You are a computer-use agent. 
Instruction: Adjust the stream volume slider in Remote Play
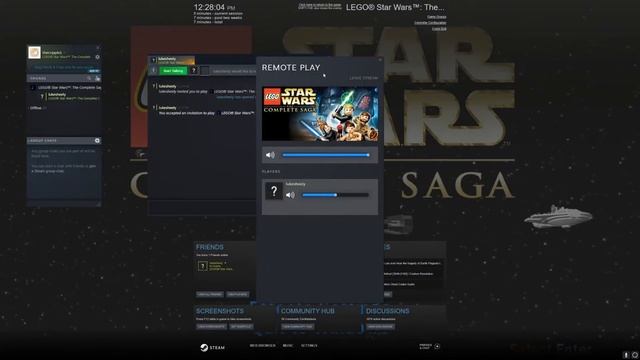click(x=326, y=155)
